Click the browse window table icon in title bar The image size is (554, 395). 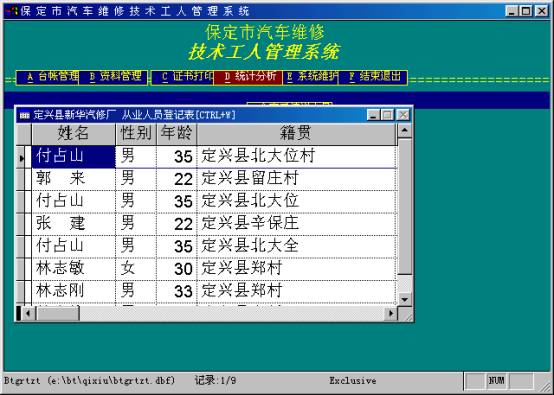[24, 115]
